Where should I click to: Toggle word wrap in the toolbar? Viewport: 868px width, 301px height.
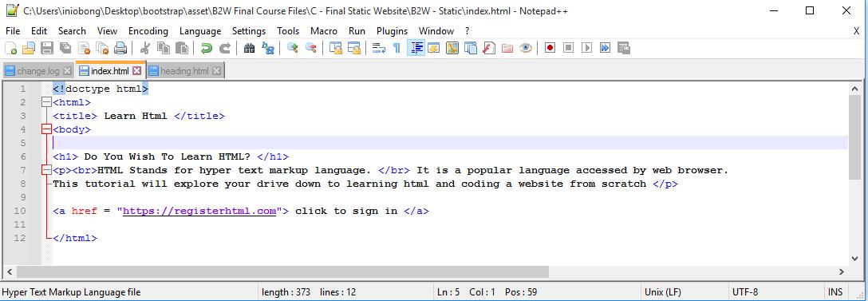379,48
